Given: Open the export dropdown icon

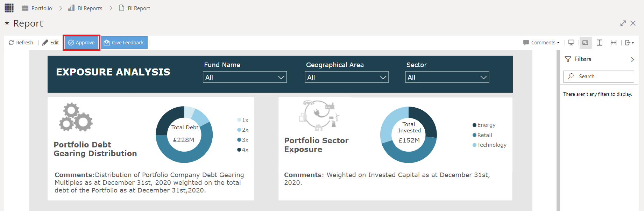Looking at the screenshot, I should click(x=629, y=43).
